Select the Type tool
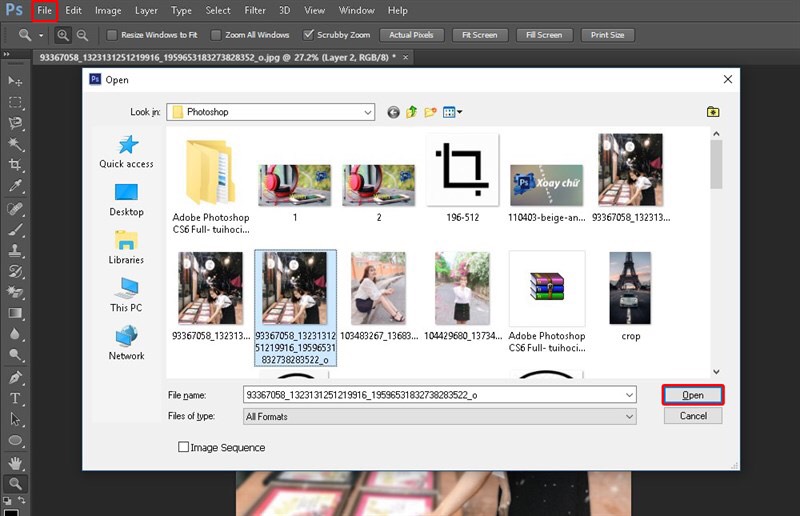Screen dimensions: 800x516 [x=15, y=399]
